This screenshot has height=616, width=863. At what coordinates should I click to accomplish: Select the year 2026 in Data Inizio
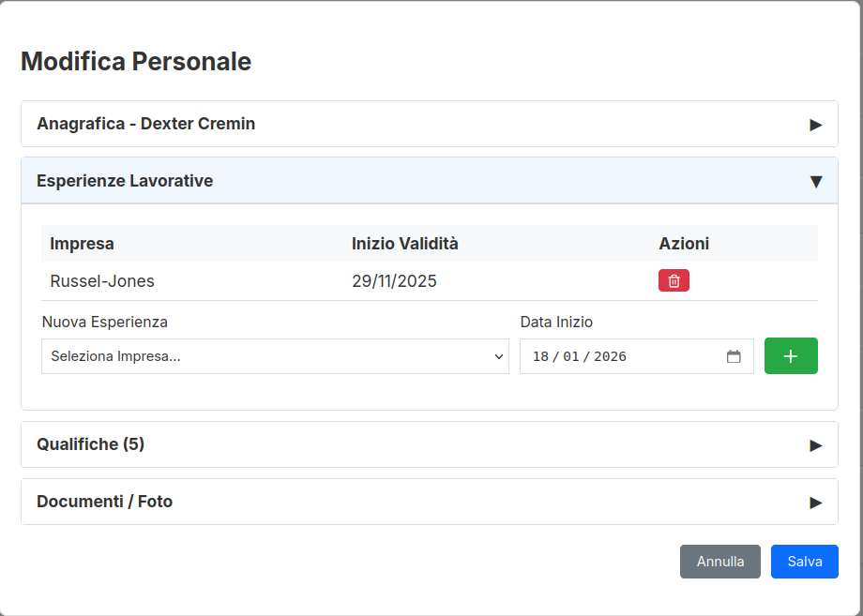pyautogui.click(x=610, y=356)
